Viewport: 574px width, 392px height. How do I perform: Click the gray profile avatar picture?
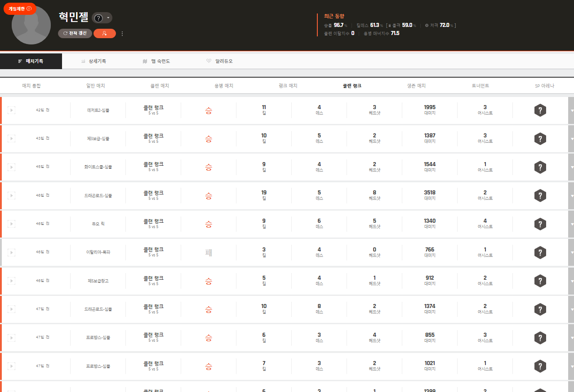31,26
